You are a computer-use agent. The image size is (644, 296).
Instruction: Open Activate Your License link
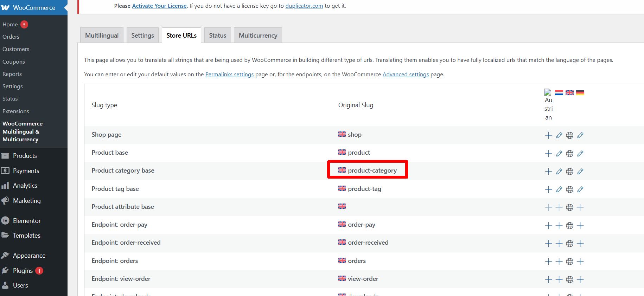click(x=159, y=6)
